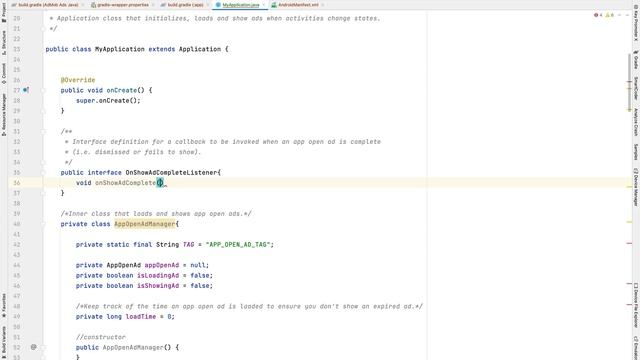Click the highlighted AppOpenAdManager class name

click(145, 224)
